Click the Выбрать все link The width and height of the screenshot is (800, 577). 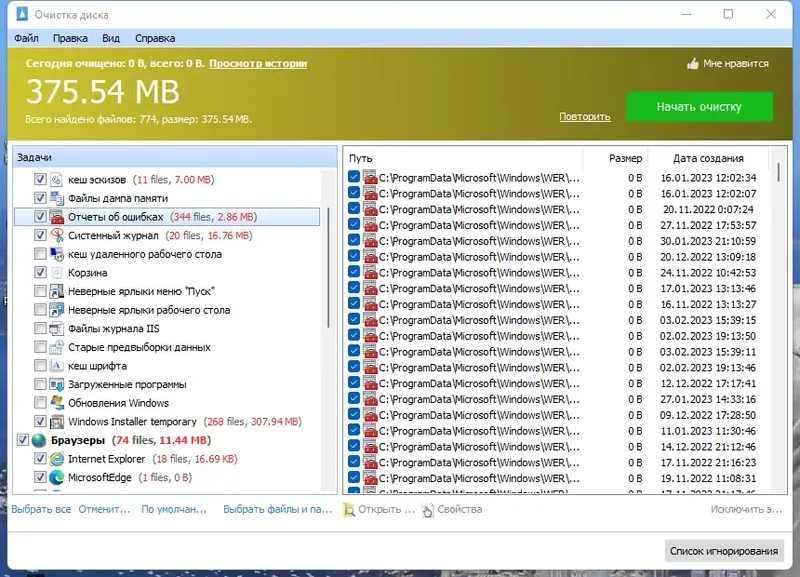coord(41,509)
